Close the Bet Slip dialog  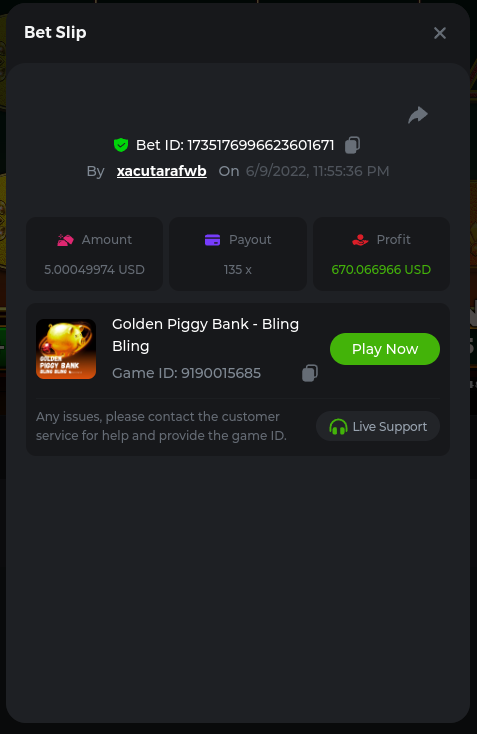(x=440, y=33)
